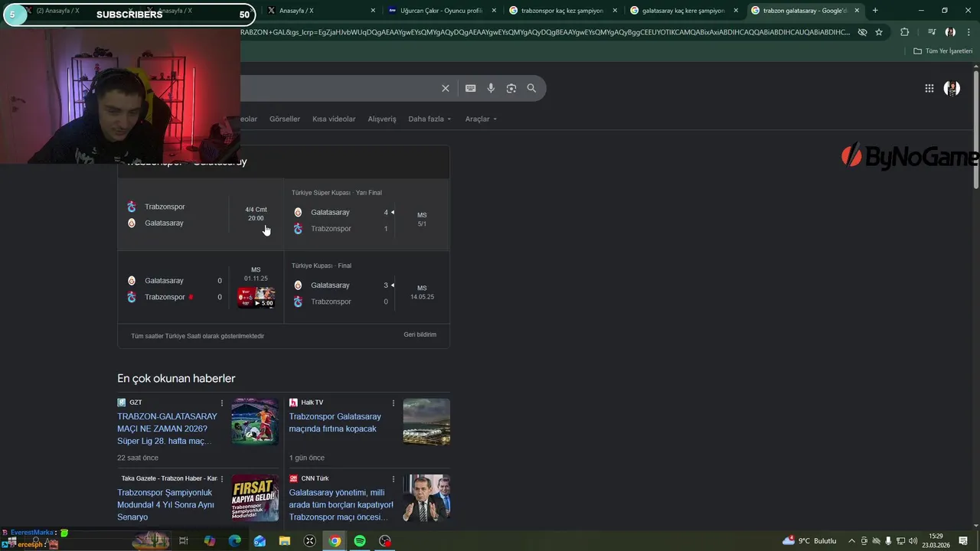Switch to 'galatasaray kaç kere şampiyon' tab

click(683, 11)
